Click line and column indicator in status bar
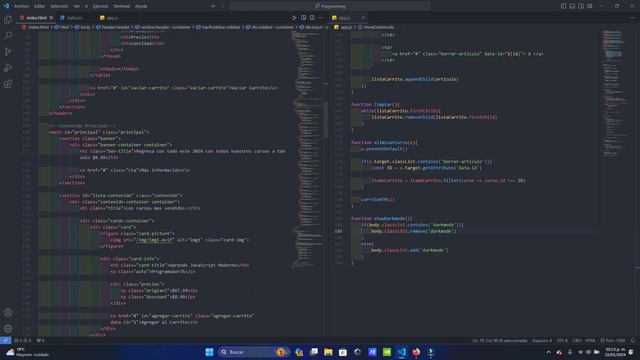Viewport: 640px width, 360px height. pyautogui.click(x=500, y=340)
